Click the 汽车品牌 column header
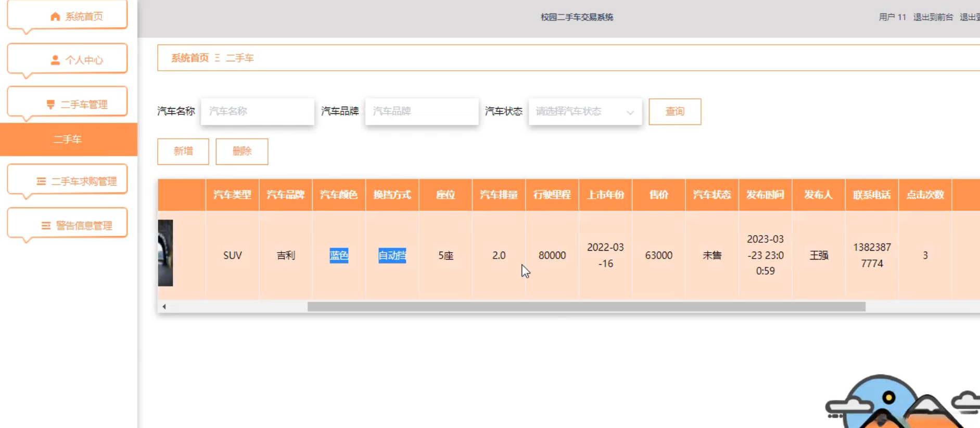Screen dimensions: 980x428 (x=286, y=195)
